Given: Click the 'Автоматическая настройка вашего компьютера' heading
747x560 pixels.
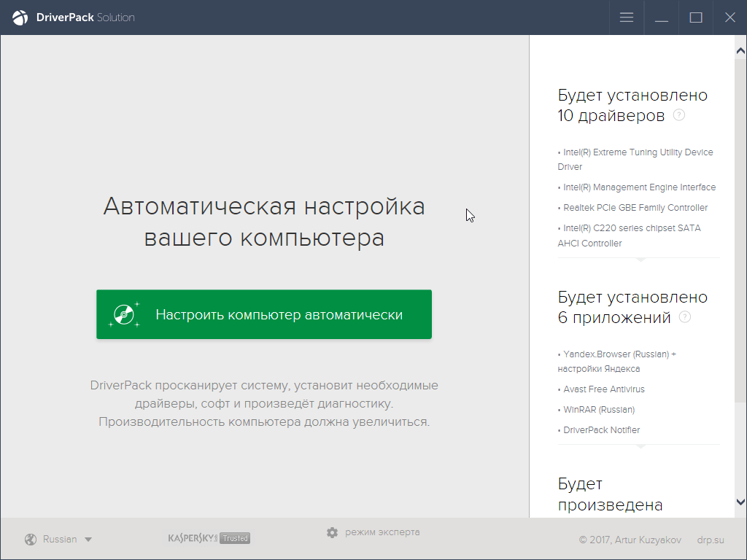Looking at the screenshot, I should point(264,222).
